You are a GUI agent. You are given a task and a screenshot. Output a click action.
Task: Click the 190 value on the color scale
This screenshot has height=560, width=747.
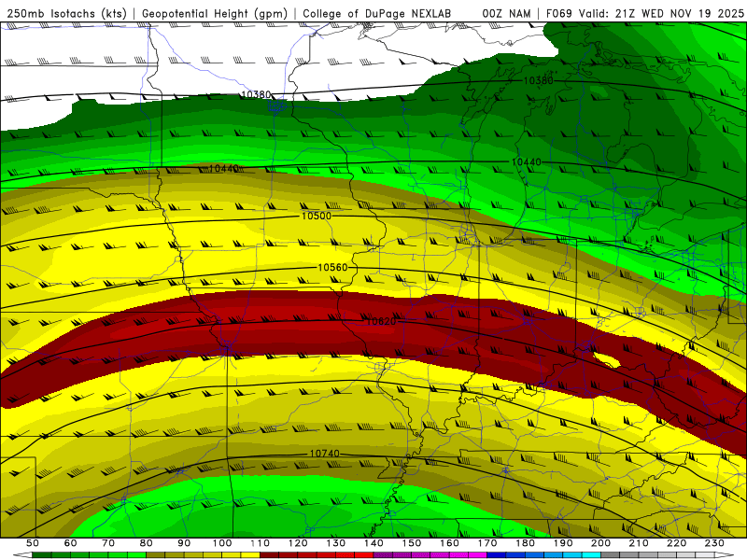click(x=564, y=543)
